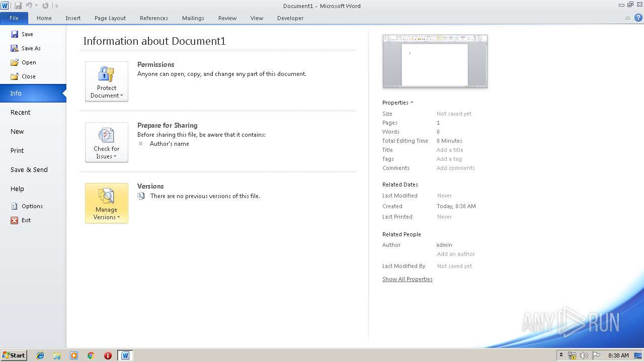Screen dimensions: 644x362
Task: Click the Total Editing Time value 0 Minutes
Action: click(x=449, y=141)
